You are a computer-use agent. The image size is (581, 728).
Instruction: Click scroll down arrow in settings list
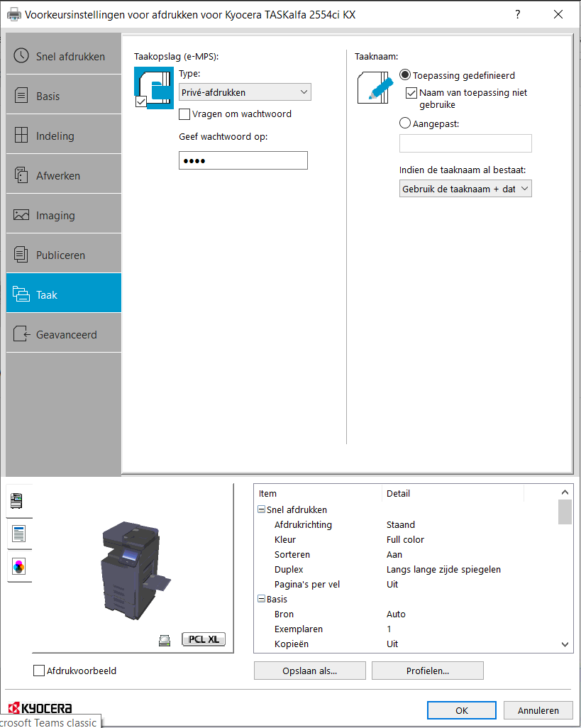pyautogui.click(x=565, y=644)
